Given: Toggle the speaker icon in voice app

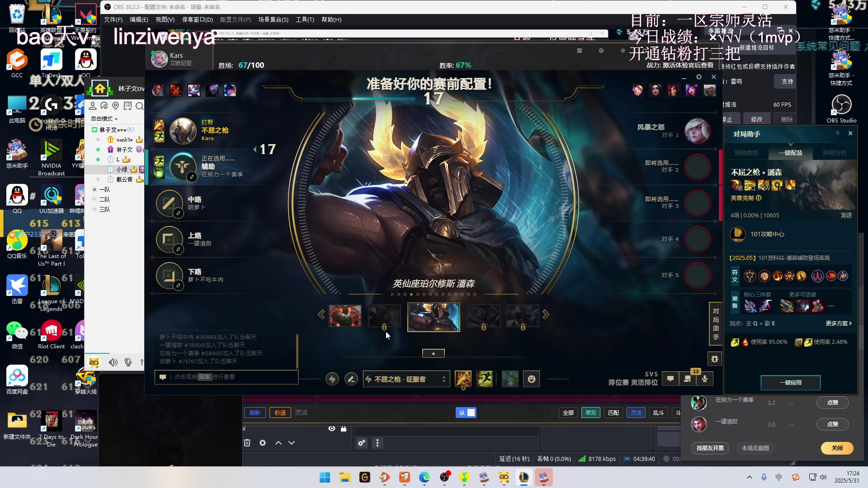Looking at the screenshot, I should coord(113,362).
